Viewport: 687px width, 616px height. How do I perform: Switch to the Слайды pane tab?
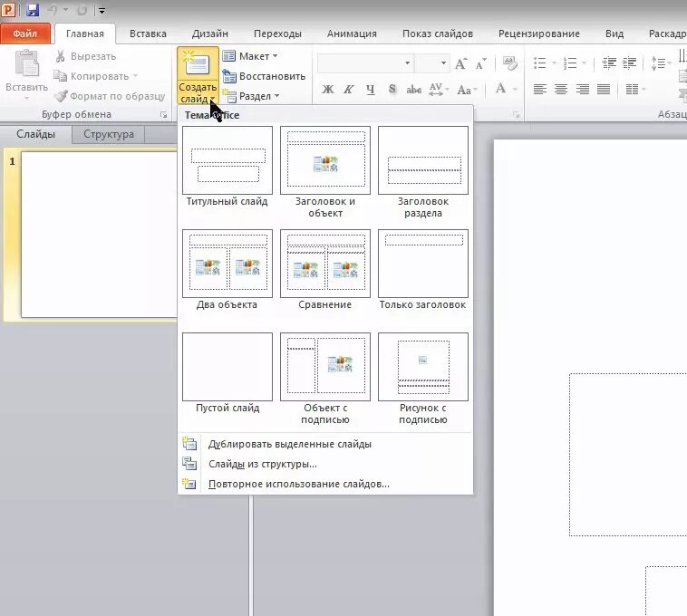point(36,134)
